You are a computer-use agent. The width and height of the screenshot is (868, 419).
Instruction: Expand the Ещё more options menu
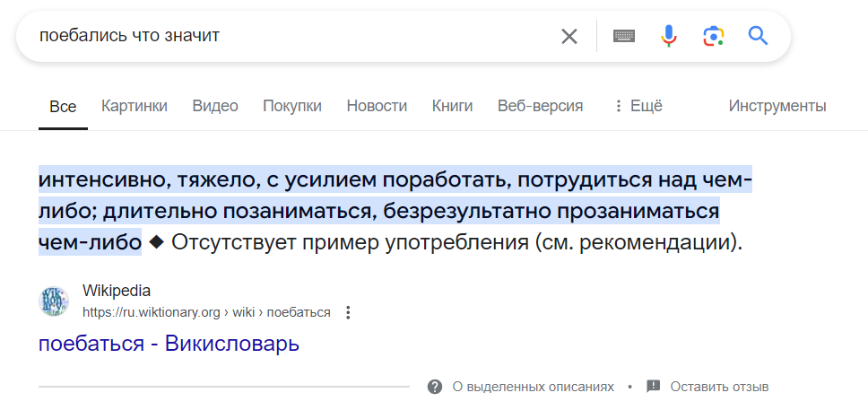(638, 106)
